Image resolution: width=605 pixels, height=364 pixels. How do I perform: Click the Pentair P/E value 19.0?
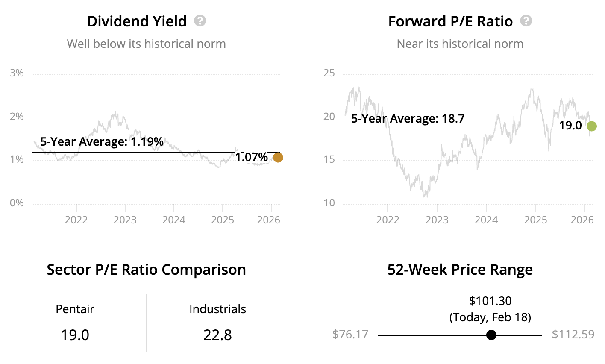75,335
